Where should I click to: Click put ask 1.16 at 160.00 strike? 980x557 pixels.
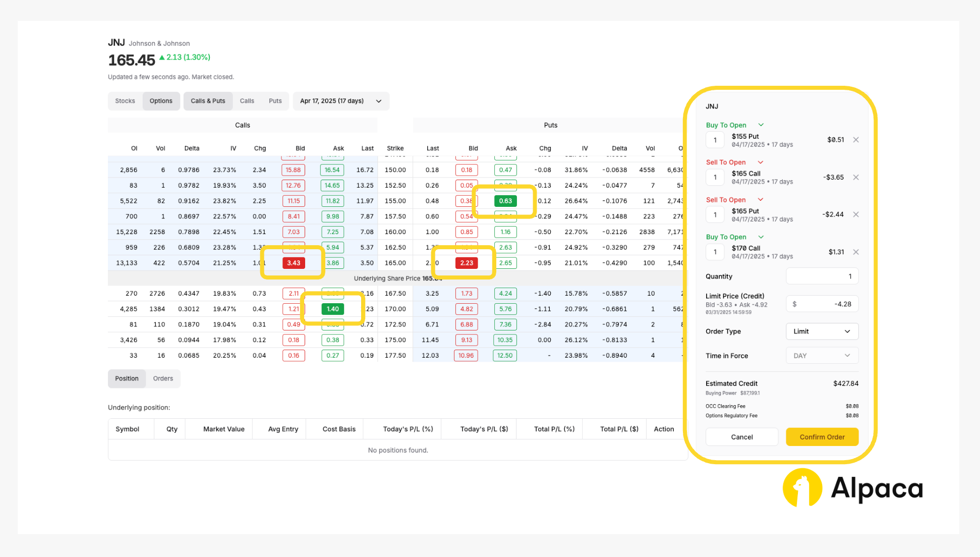coord(505,232)
